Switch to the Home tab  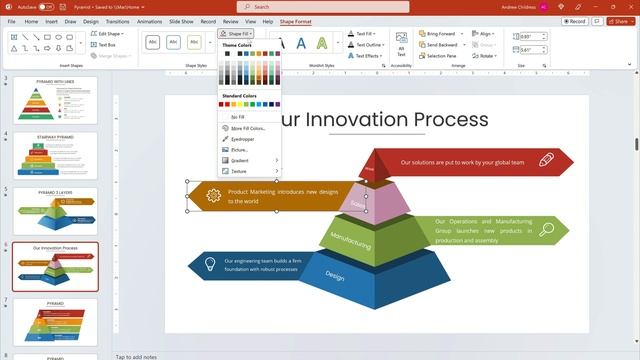click(x=31, y=21)
